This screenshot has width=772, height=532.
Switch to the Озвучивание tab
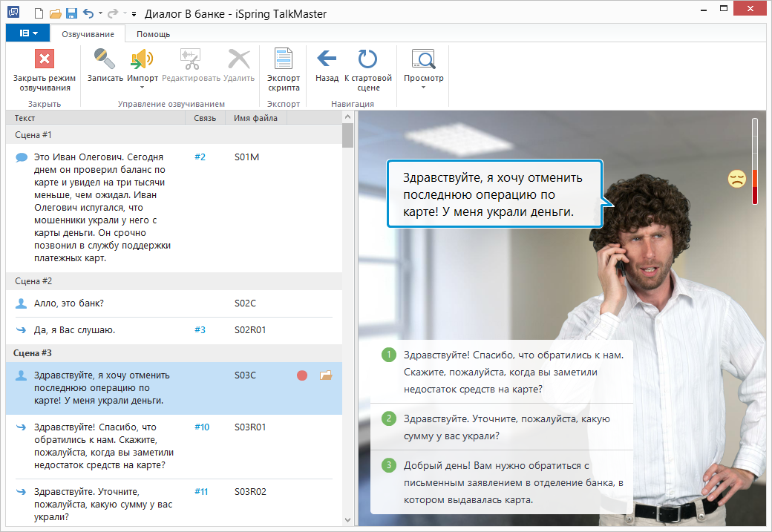88,34
